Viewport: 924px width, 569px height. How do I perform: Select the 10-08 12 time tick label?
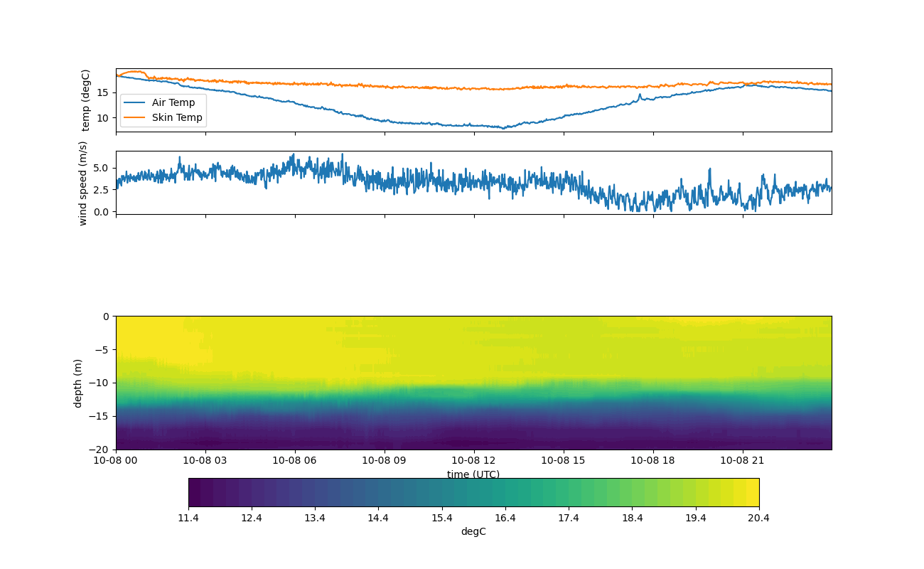pyautogui.click(x=473, y=460)
